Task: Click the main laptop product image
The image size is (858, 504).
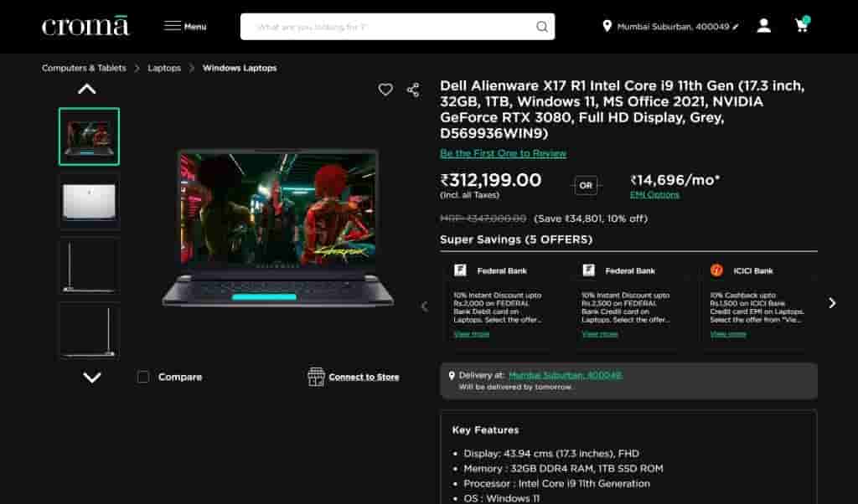Action: click(x=277, y=228)
